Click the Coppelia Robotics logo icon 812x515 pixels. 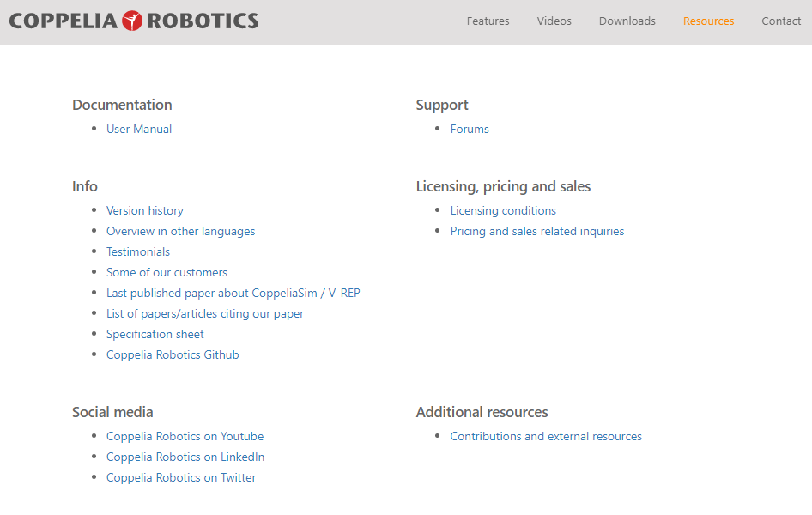click(x=132, y=21)
